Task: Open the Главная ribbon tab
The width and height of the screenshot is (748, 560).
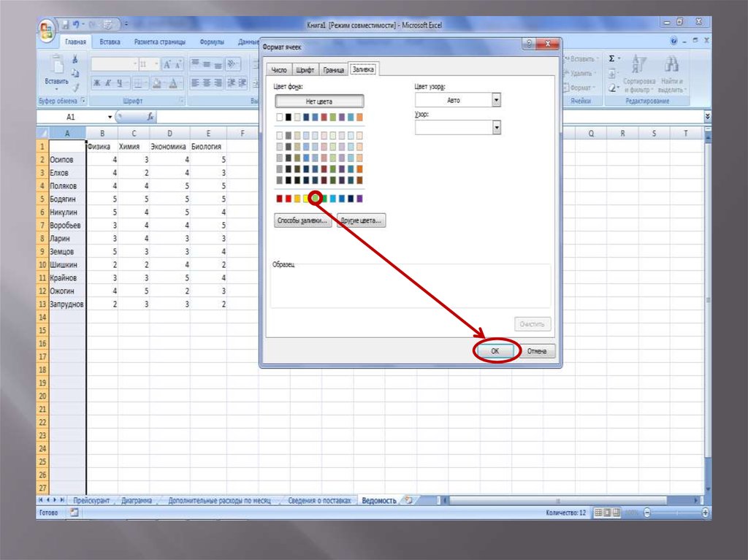Action: pyautogui.click(x=75, y=42)
